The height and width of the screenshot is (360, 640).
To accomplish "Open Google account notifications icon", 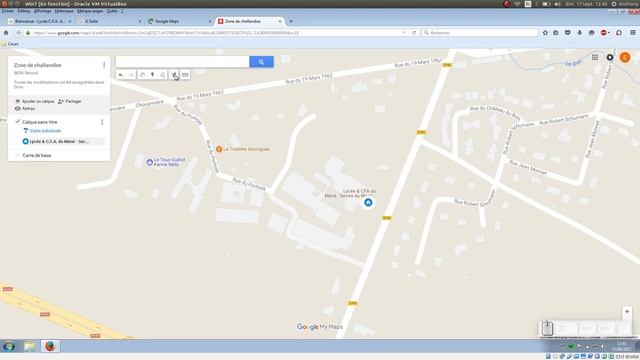I will (x=610, y=58).
